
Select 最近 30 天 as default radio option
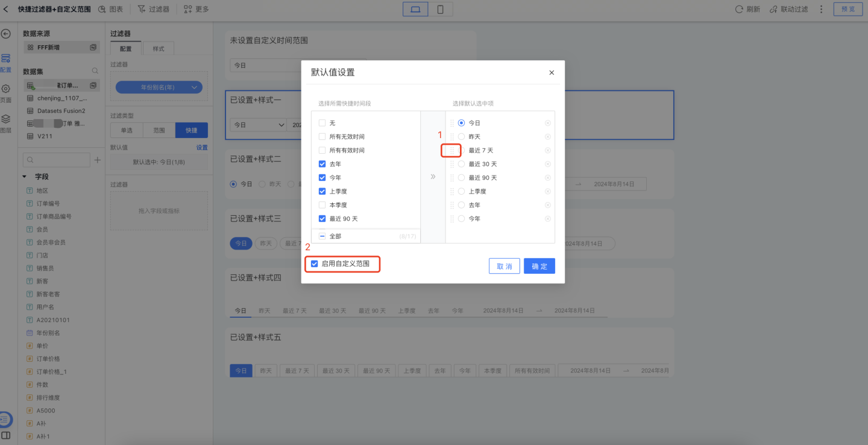(461, 164)
